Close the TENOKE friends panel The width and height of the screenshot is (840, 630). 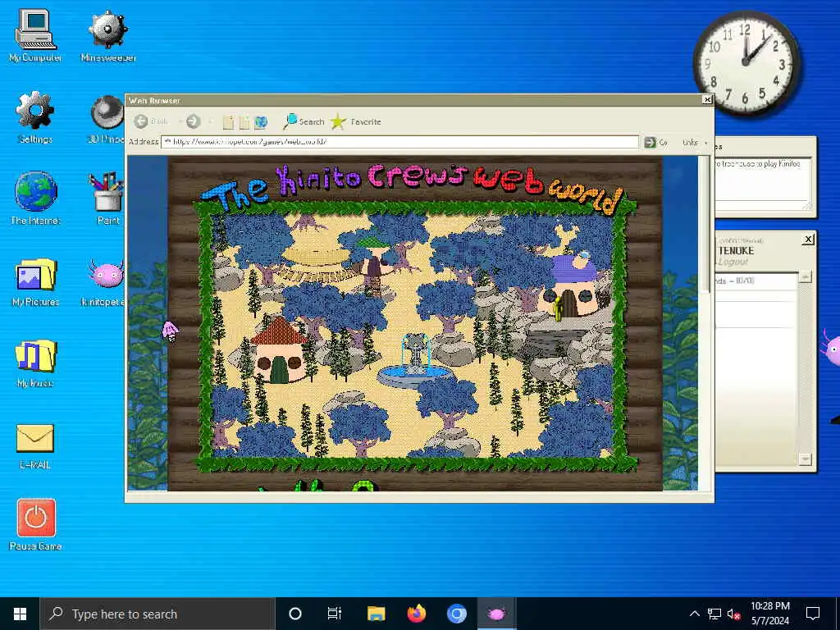tap(808, 240)
